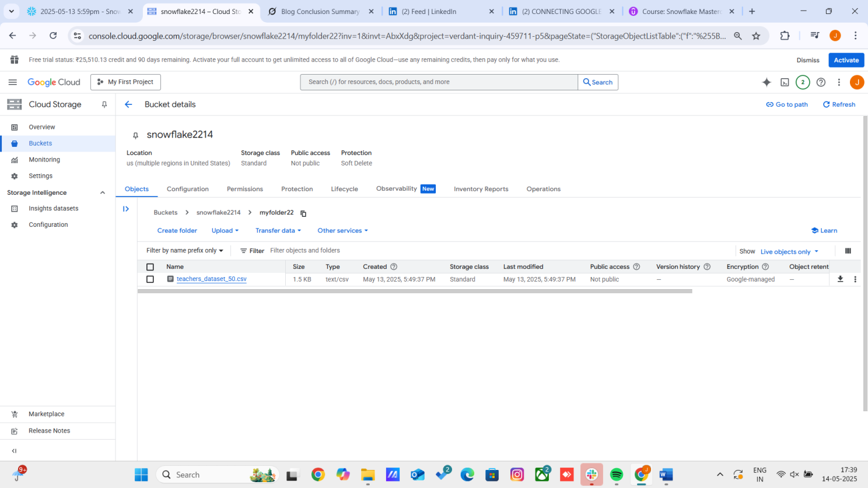Tick the checkbox for teachers_dataset_50.csv
Screen dimensions: 868x488
pyautogui.click(x=150, y=279)
